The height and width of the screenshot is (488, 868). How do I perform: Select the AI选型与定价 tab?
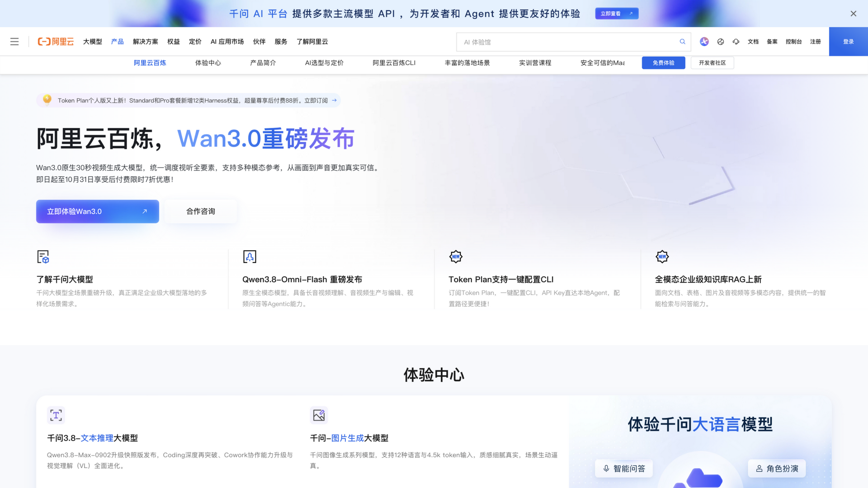(x=324, y=63)
